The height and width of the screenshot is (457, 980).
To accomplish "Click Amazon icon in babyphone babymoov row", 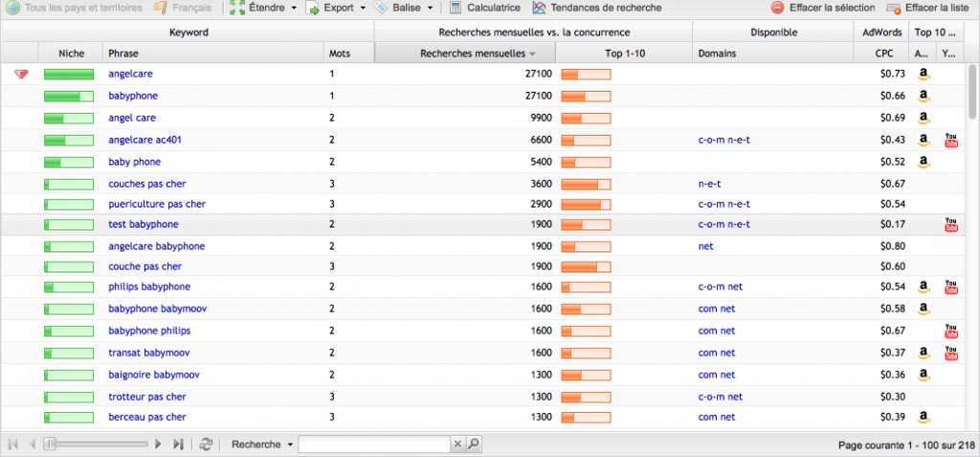I will [x=924, y=309].
